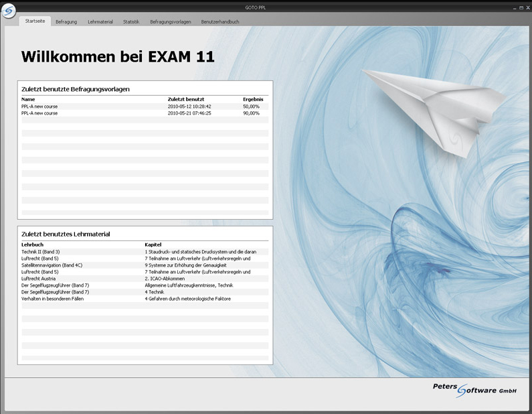Open Verhalten in besonderen Fällen row
Screen dimensions: 532x414
coord(145,299)
